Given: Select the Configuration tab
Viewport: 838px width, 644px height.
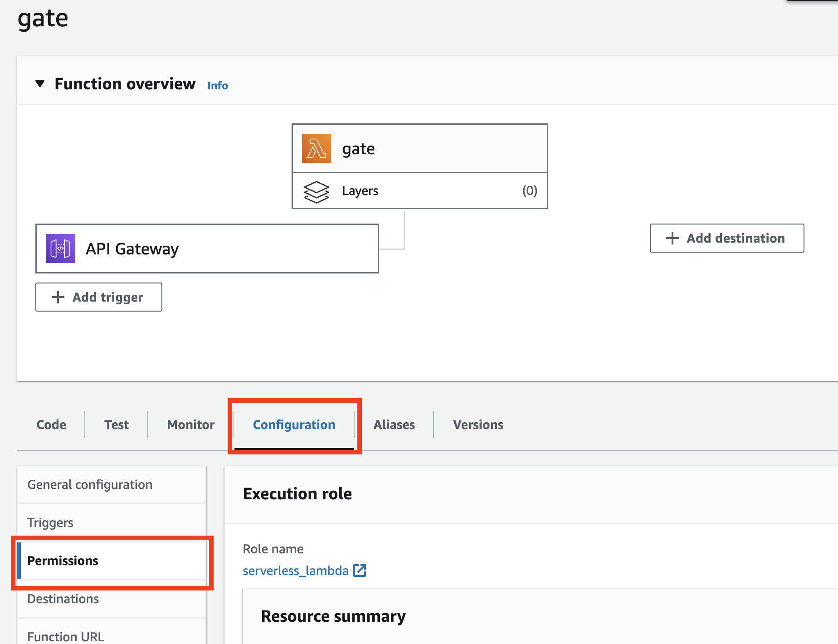Looking at the screenshot, I should tap(294, 424).
